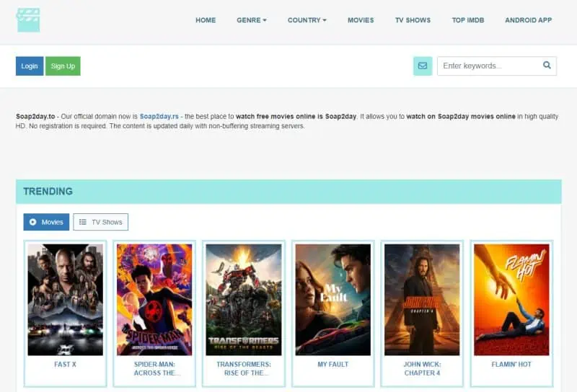Open MOVIES in the top navigation
577x392 pixels.
coord(361,20)
